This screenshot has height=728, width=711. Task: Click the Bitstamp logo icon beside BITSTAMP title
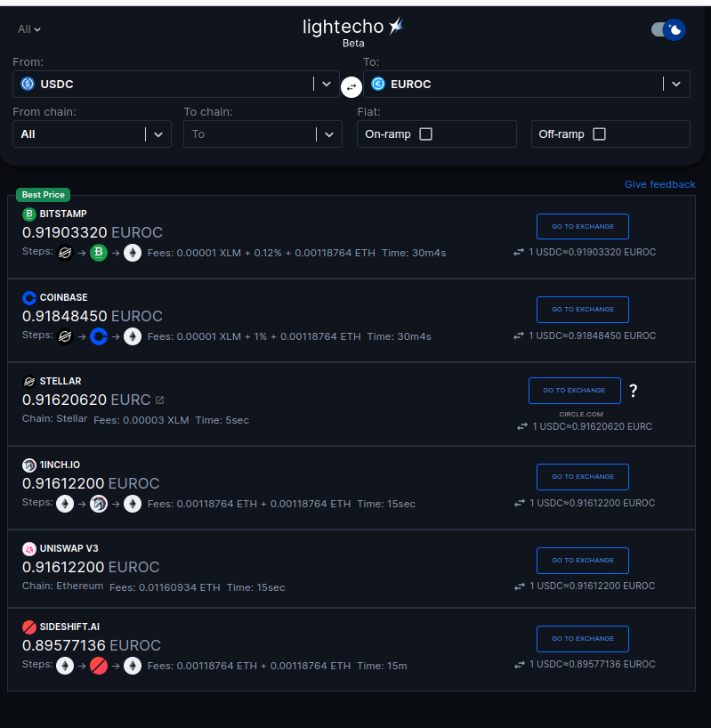click(29, 214)
